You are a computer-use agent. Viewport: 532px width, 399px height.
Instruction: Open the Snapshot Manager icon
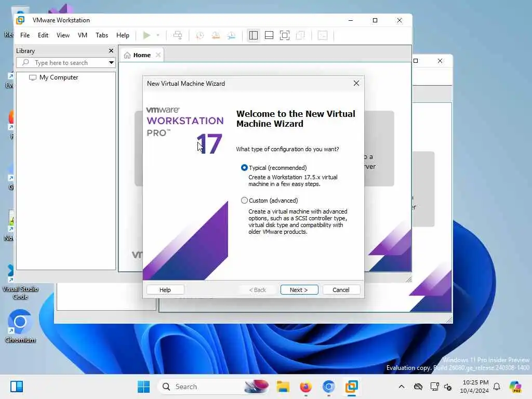pyautogui.click(x=231, y=35)
